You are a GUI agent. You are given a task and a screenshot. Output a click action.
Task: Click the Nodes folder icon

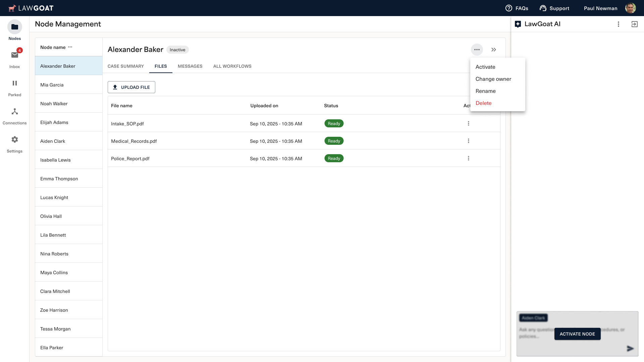tap(15, 27)
